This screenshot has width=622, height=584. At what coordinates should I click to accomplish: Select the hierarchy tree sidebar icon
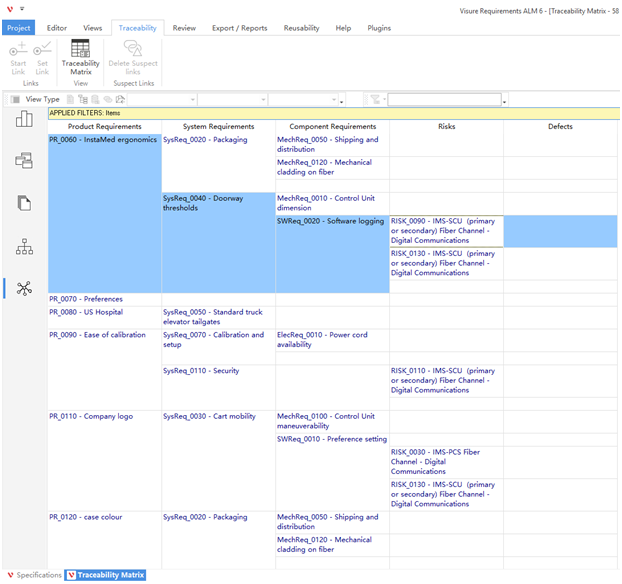[24, 246]
